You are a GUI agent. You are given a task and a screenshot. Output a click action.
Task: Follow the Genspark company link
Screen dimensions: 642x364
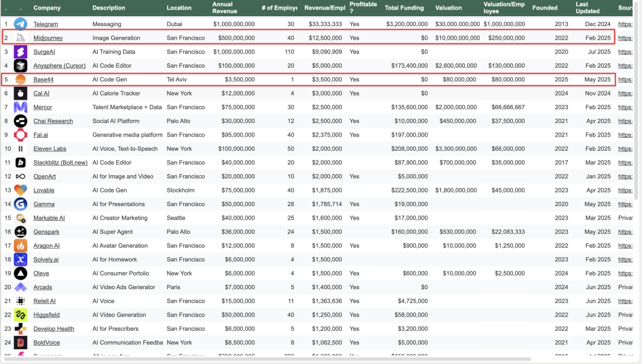pyautogui.click(x=46, y=232)
